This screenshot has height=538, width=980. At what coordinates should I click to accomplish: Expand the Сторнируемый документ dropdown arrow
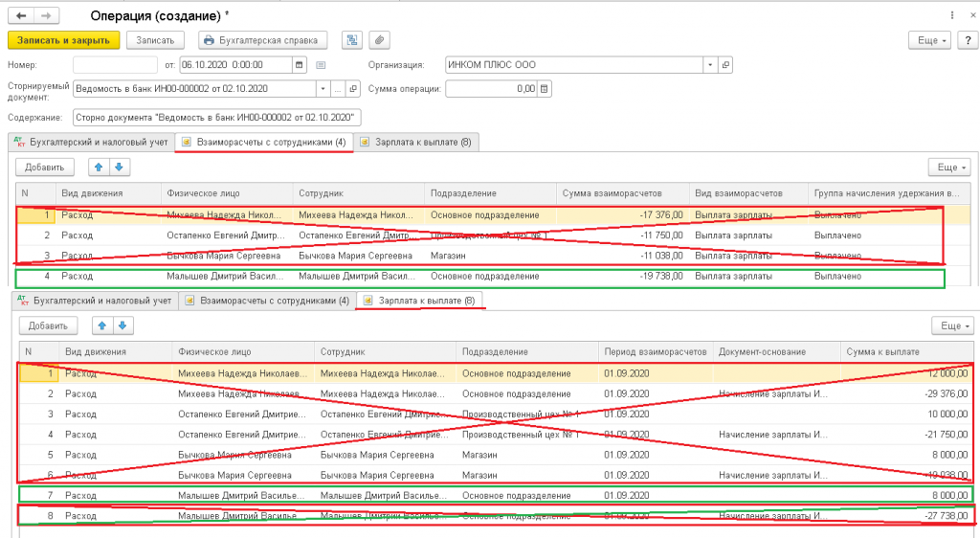pos(323,89)
